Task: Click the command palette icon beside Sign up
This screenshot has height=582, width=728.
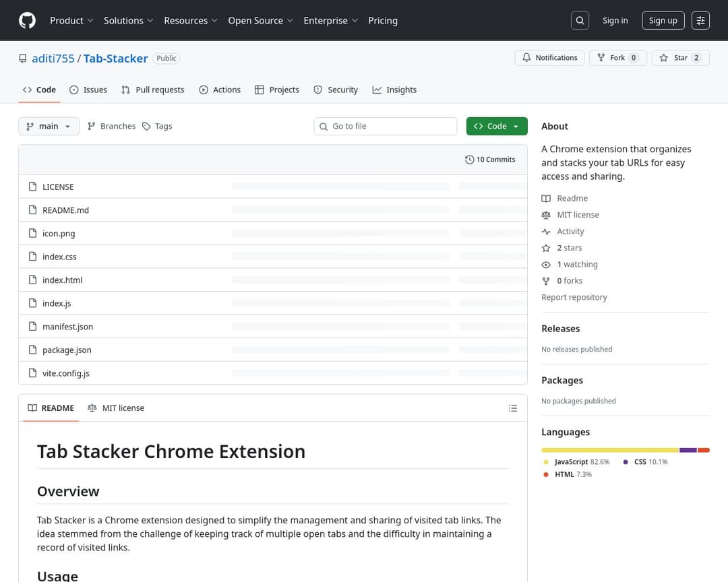Action: [700, 20]
